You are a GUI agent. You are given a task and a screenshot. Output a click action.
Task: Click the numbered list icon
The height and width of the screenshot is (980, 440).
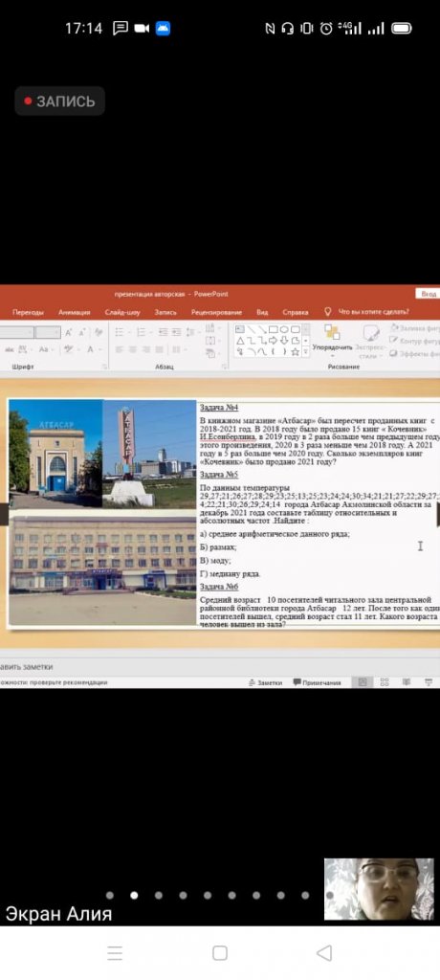click(143, 333)
